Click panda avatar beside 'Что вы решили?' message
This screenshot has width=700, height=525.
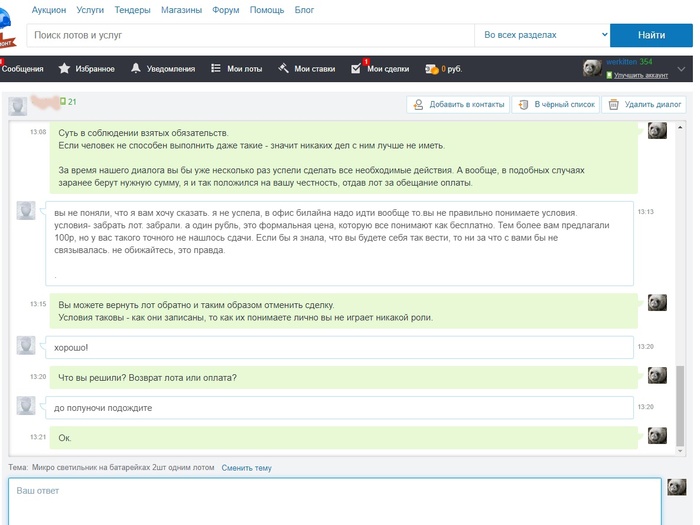(657, 375)
